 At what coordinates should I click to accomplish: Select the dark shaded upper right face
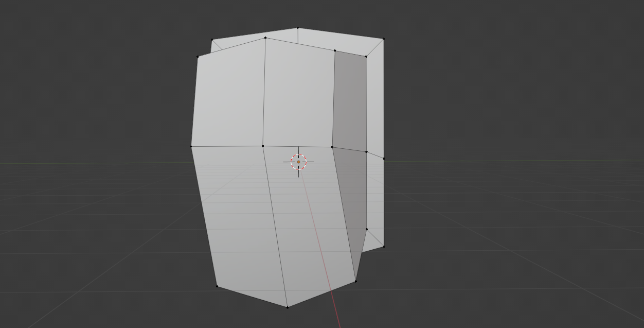pyautogui.click(x=350, y=100)
